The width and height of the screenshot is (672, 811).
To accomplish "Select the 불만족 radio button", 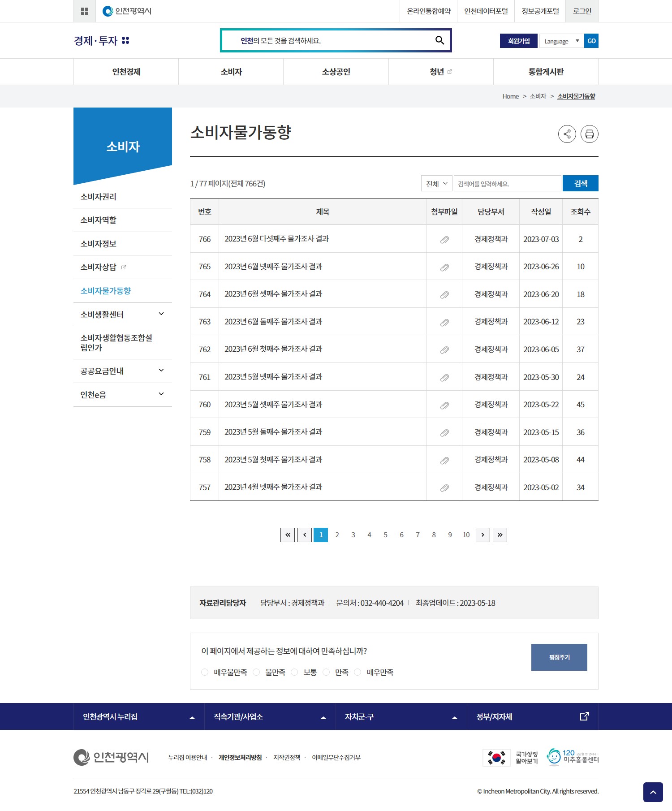I will pyautogui.click(x=256, y=672).
